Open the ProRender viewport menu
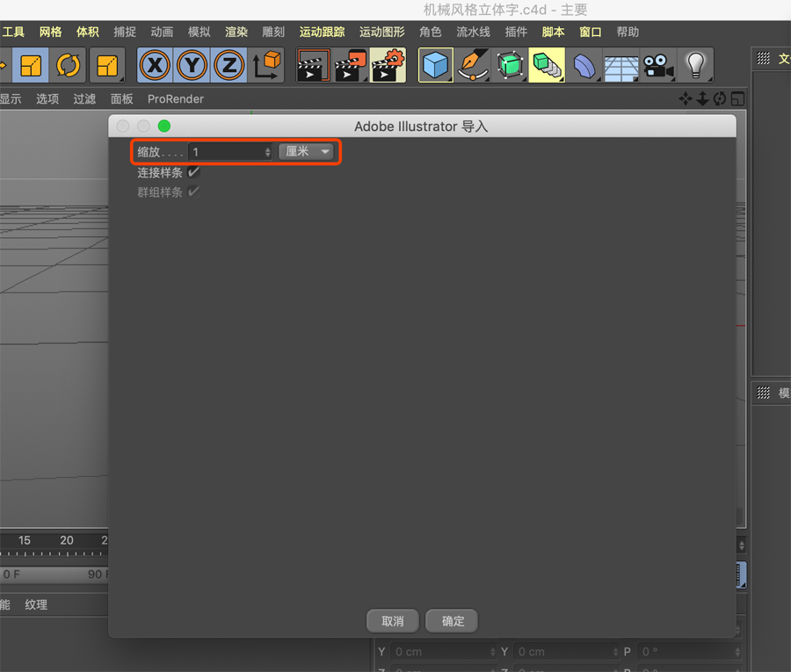The image size is (791, 672). pyautogui.click(x=175, y=98)
